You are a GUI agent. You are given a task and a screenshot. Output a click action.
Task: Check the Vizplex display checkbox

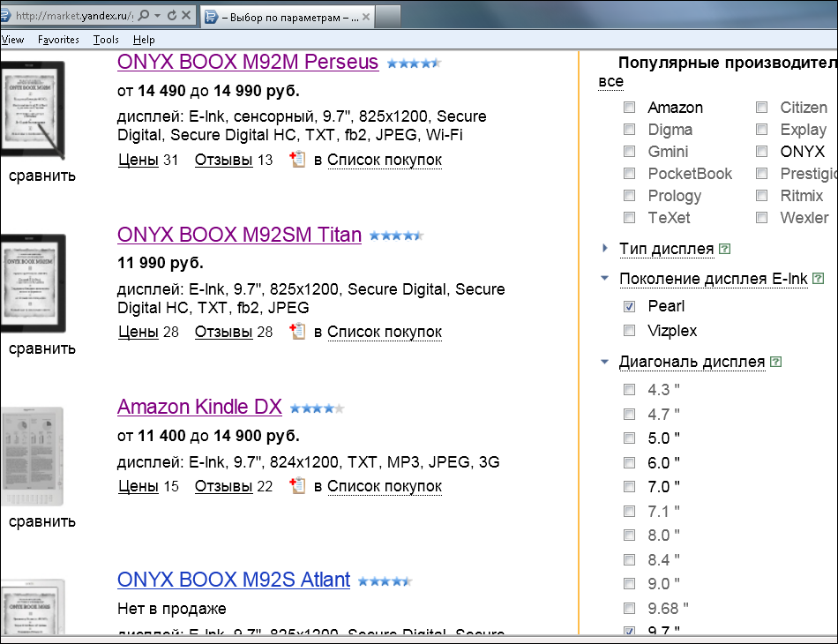(630, 331)
